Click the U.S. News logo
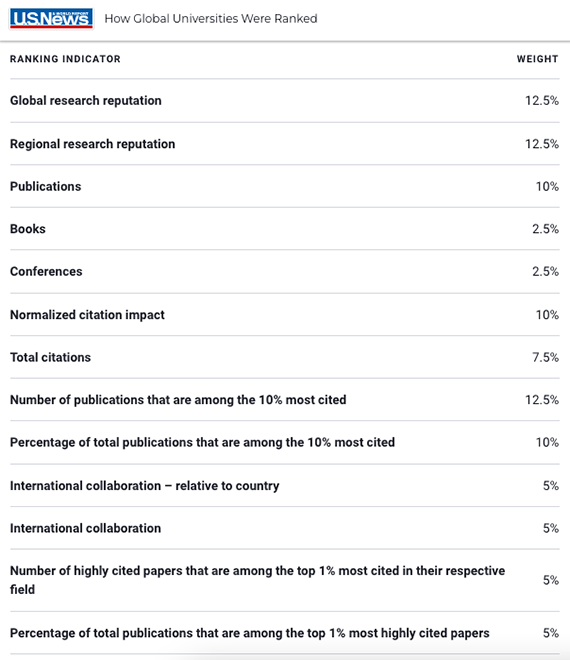 (x=51, y=19)
